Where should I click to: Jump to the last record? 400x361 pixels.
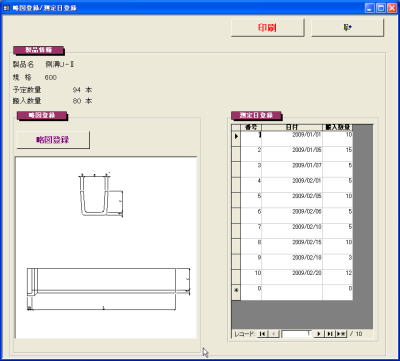coord(330,334)
